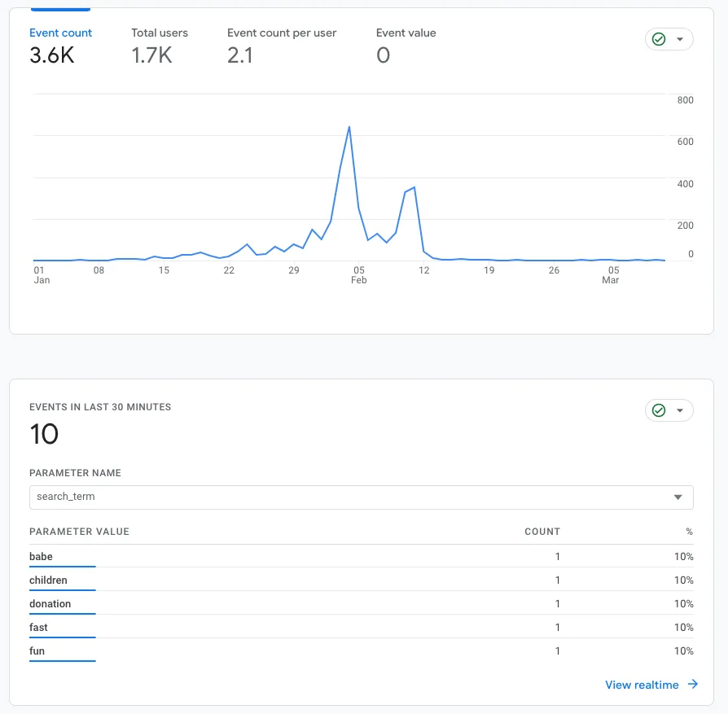The width and height of the screenshot is (728, 714).
Task: Click the 1.7K total users value
Action: (x=151, y=55)
